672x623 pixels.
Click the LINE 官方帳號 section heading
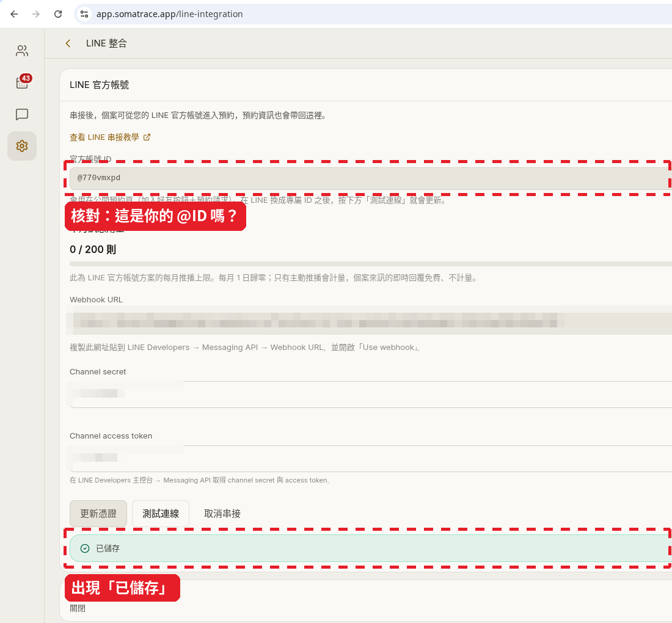[x=99, y=85]
